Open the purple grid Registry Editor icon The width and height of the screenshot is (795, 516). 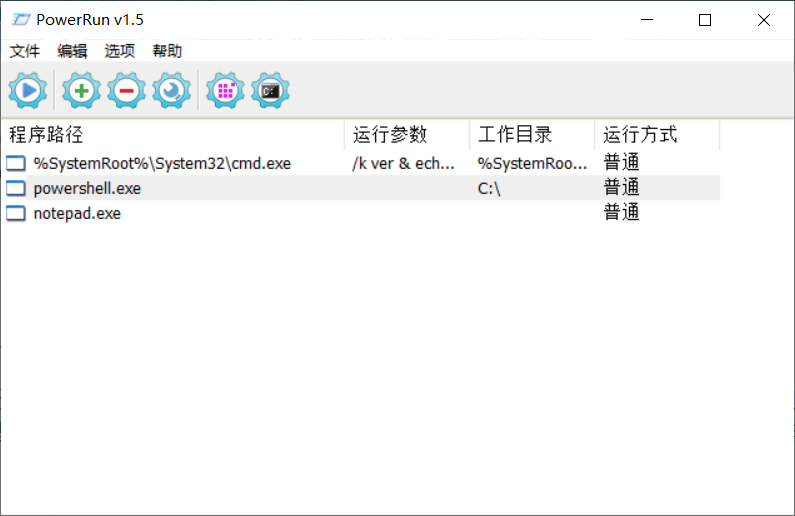click(225, 91)
